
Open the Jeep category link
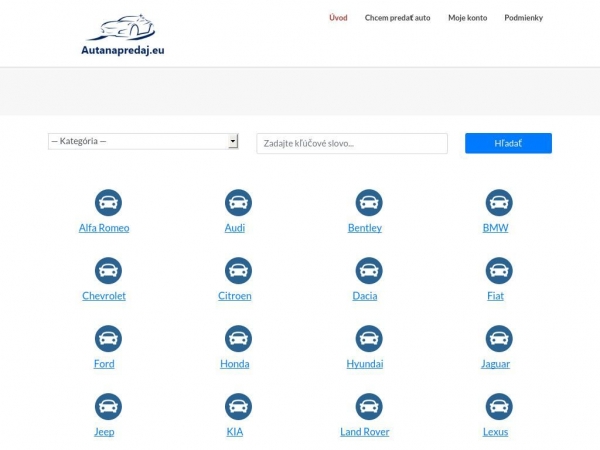104,432
